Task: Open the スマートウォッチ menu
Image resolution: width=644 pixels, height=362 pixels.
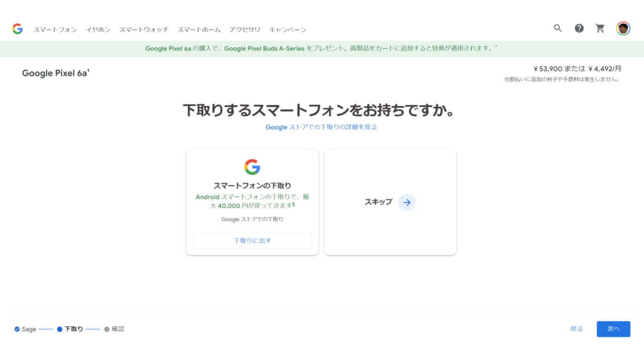Action: [x=143, y=30]
